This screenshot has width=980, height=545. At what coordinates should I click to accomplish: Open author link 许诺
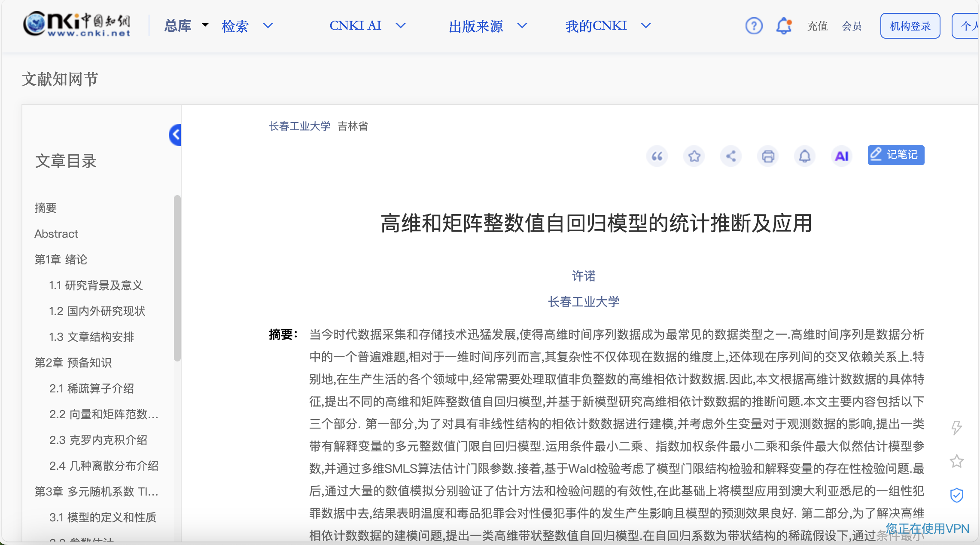pyautogui.click(x=584, y=276)
